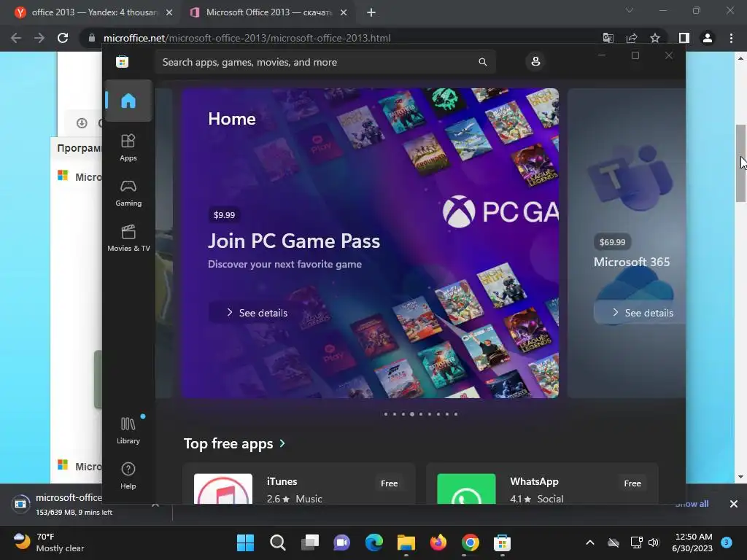Expand the Top free apps section
Screen dimensions: 747x560
[235, 444]
